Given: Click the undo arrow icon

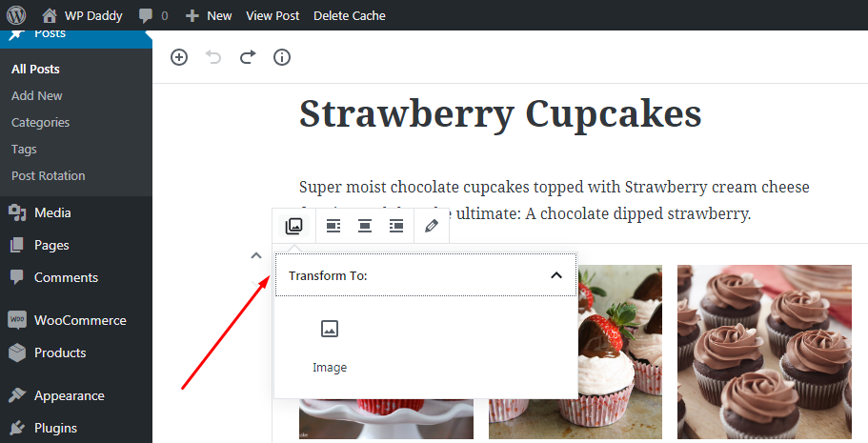Looking at the screenshot, I should coord(213,57).
